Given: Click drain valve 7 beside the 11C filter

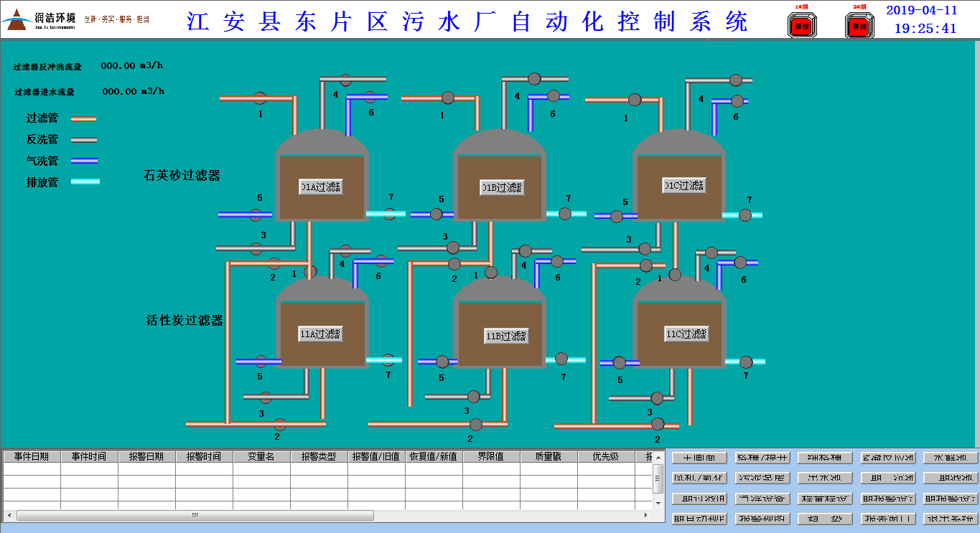Looking at the screenshot, I should coord(746,362).
